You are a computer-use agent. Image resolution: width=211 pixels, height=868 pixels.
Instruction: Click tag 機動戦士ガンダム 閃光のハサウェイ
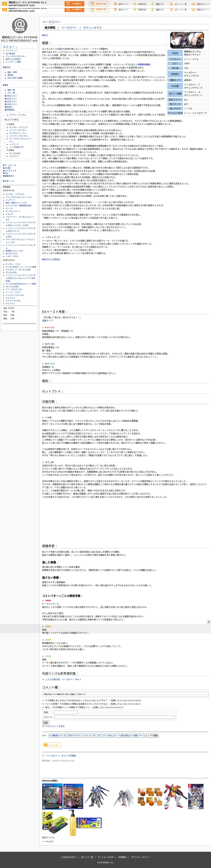click(x=67, y=736)
